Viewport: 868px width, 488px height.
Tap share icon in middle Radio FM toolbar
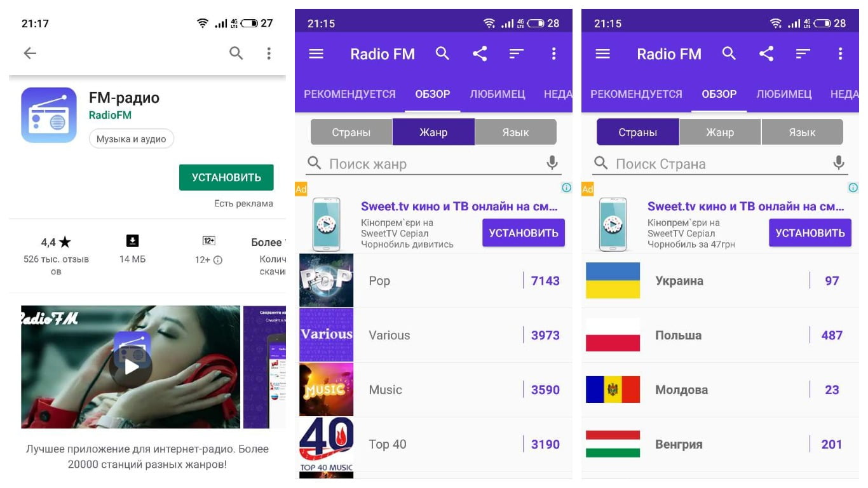[480, 54]
